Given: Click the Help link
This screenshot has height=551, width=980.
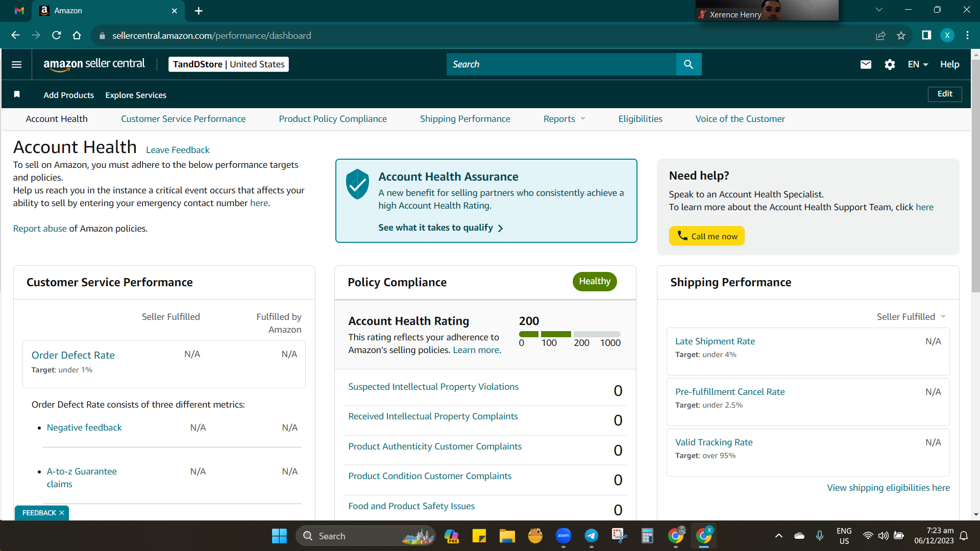Looking at the screenshot, I should click(x=950, y=64).
